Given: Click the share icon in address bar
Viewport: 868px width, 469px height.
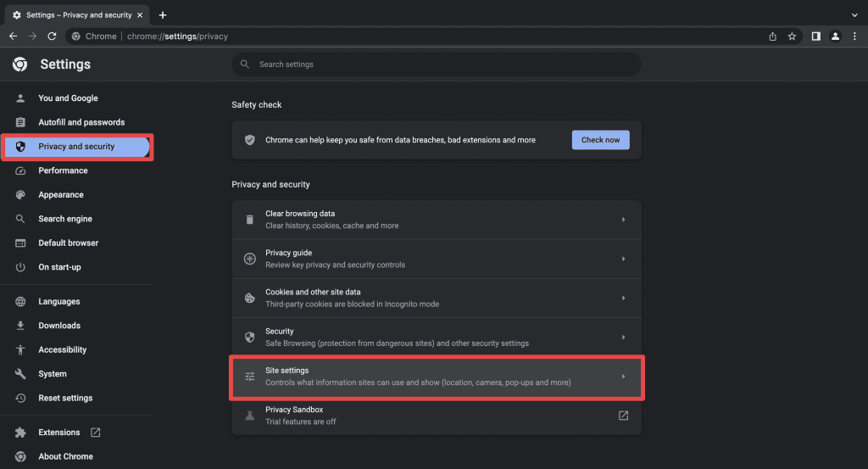Looking at the screenshot, I should [x=772, y=36].
